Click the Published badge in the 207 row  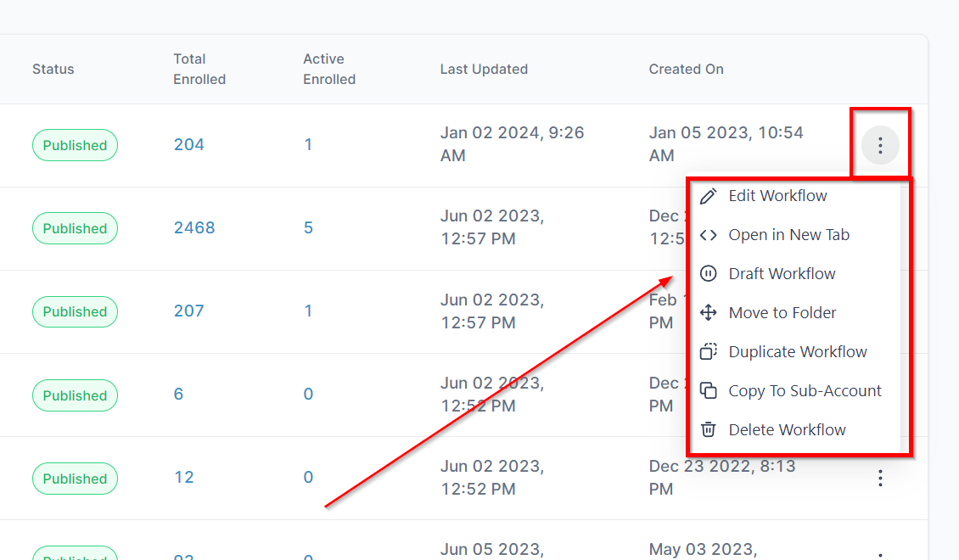75,311
